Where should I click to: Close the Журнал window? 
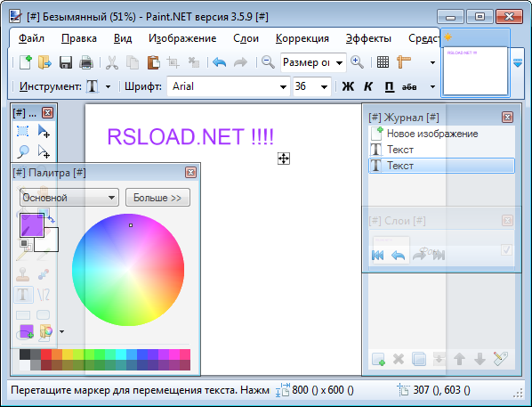click(x=507, y=118)
